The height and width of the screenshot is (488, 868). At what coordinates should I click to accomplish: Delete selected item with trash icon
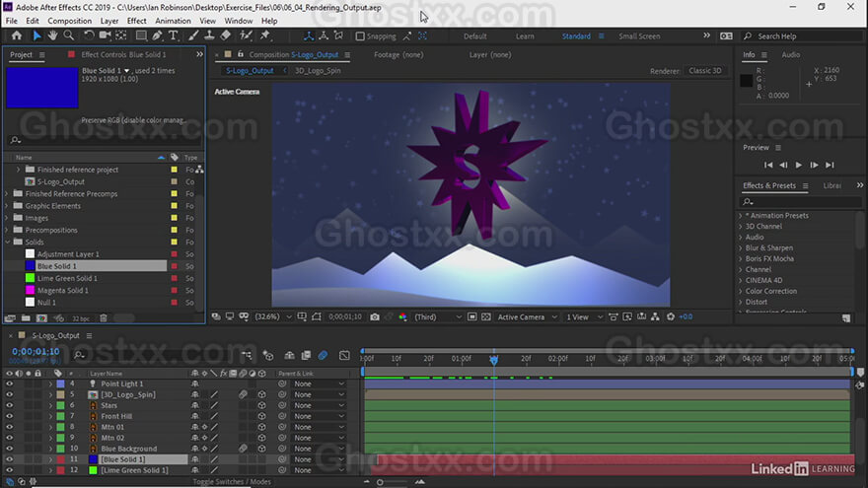click(103, 318)
